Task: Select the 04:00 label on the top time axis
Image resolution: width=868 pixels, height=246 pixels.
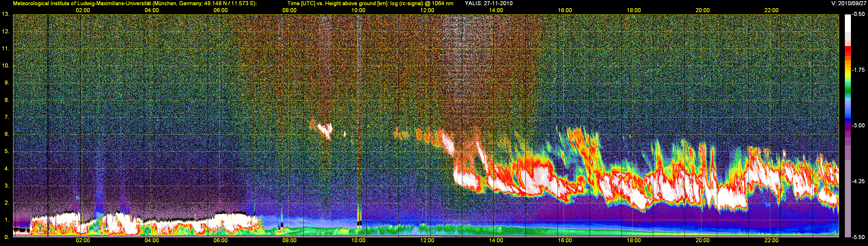Action: coord(152,10)
